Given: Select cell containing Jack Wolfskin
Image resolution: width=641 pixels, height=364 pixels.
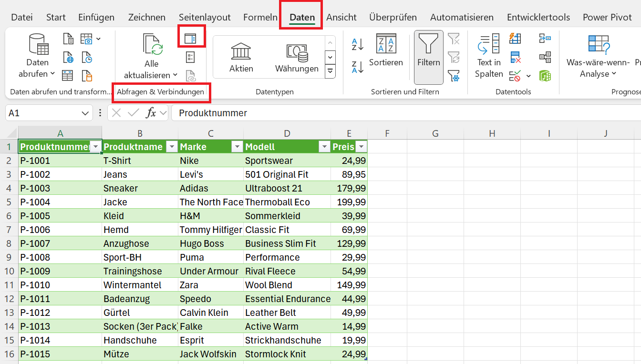Looking at the screenshot, I should [x=211, y=354].
